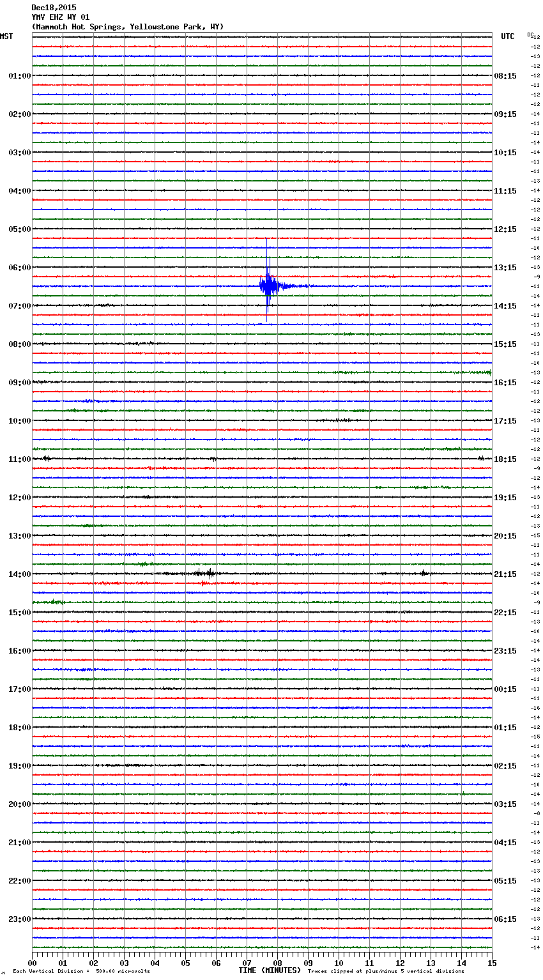The width and height of the screenshot is (543, 980).
Task: Select the '09:00' MST time label
Action: coord(20,383)
